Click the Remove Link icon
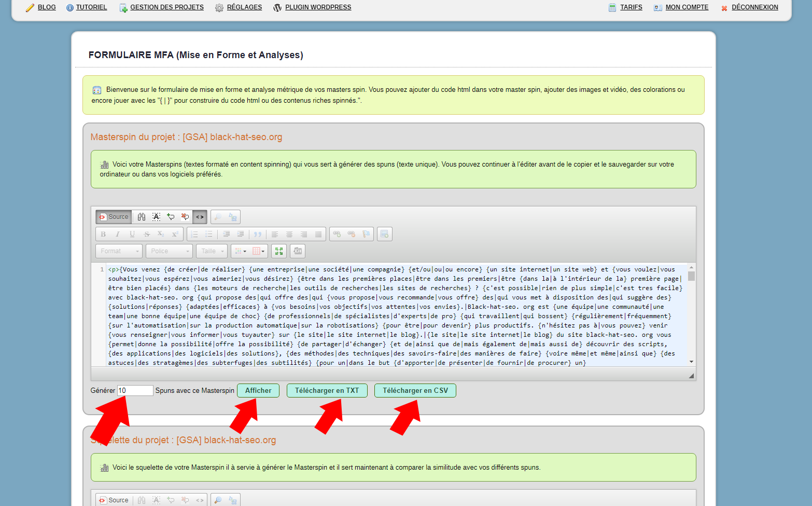The image size is (812, 506). click(352, 234)
